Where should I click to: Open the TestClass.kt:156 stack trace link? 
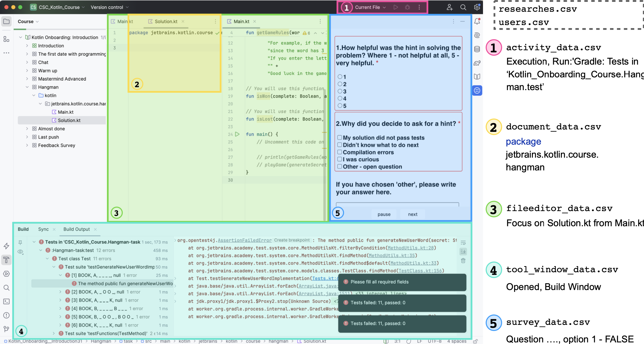[420, 271]
